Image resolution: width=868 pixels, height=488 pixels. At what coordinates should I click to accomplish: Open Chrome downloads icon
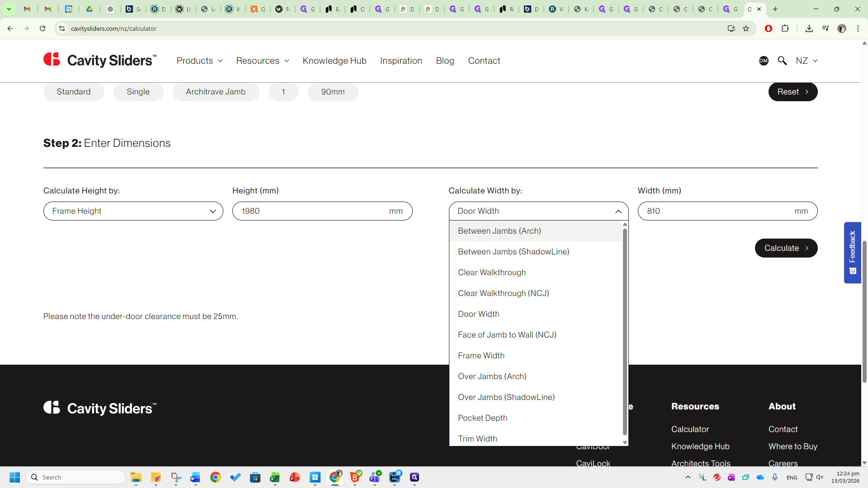tap(809, 28)
